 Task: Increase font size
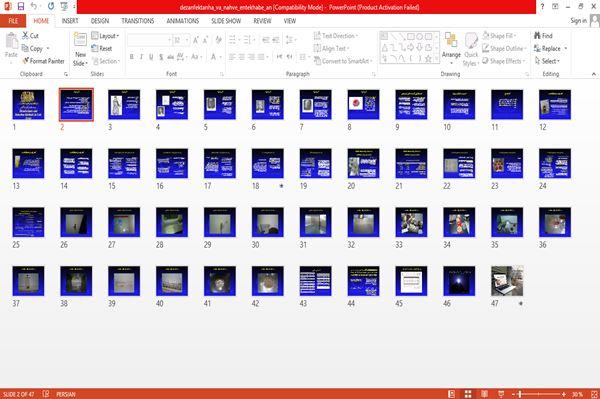pos(196,40)
